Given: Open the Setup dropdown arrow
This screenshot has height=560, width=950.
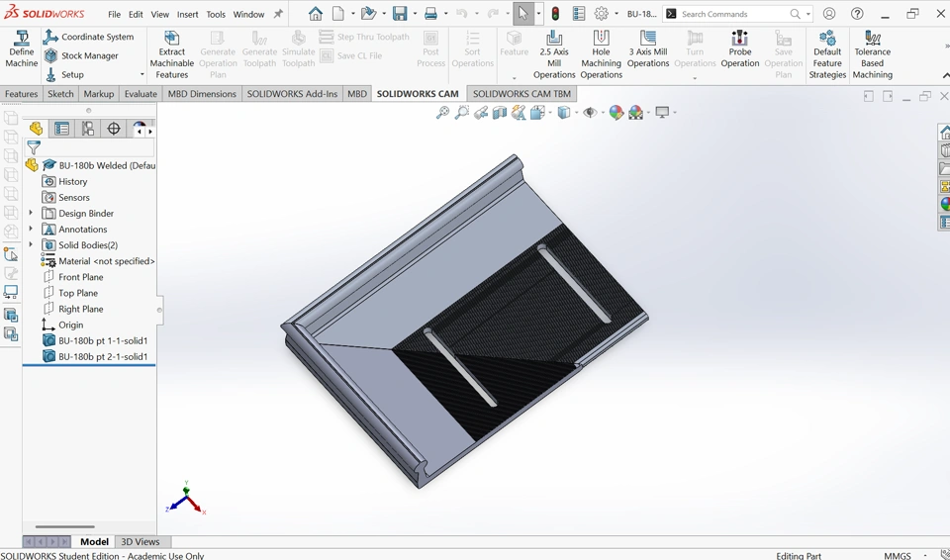Looking at the screenshot, I should point(142,74).
